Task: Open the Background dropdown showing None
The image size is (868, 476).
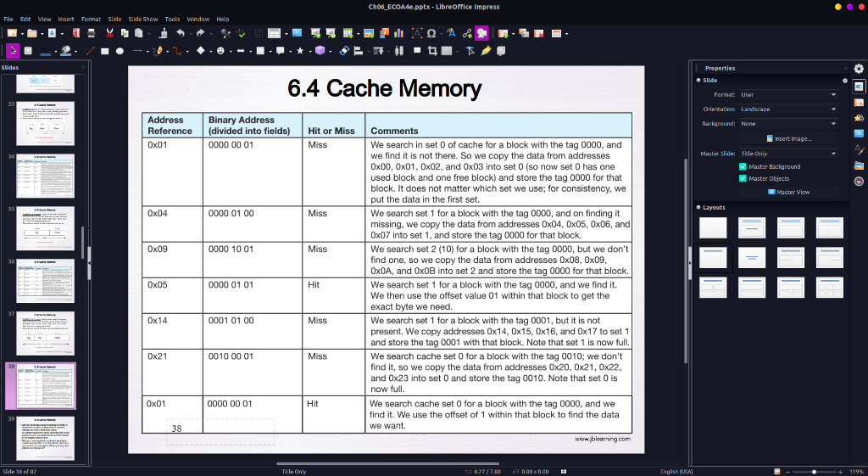Action: pyautogui.click(x=788, y=124)
